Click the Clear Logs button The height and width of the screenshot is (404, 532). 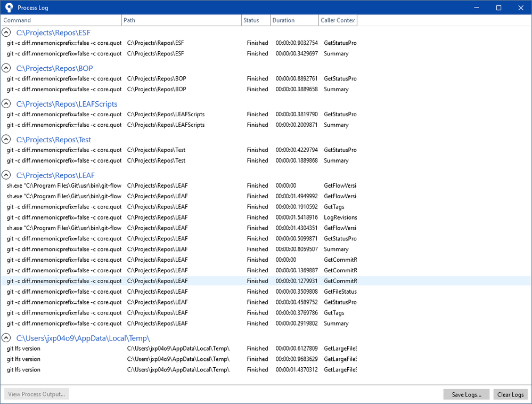[x=510, y=394]
